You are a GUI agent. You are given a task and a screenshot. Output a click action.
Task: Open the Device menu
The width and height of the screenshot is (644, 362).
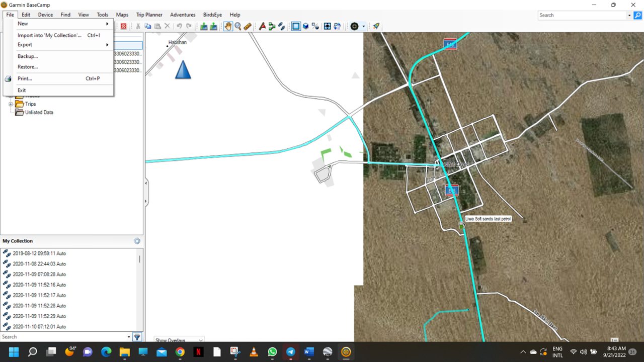coord(45,15)
